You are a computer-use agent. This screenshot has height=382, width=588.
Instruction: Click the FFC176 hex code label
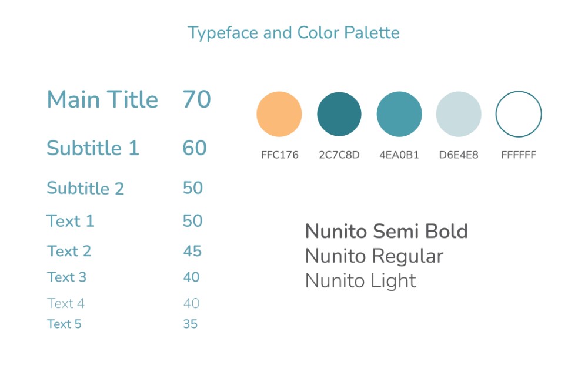(280, 155)
